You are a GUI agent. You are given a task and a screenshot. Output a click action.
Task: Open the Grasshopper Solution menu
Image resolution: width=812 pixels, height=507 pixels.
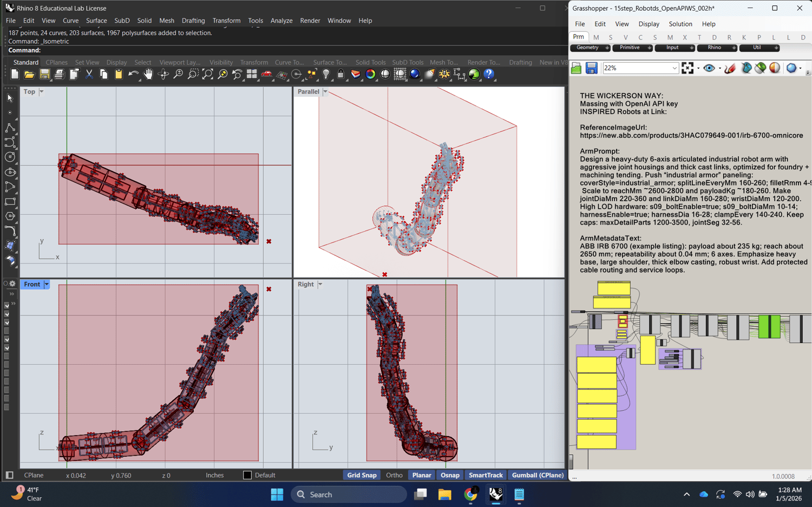click(x=680, y=24)
